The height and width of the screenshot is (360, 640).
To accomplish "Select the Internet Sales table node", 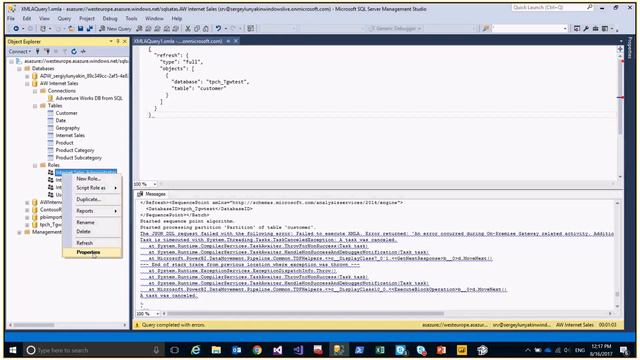I will 70,135.
